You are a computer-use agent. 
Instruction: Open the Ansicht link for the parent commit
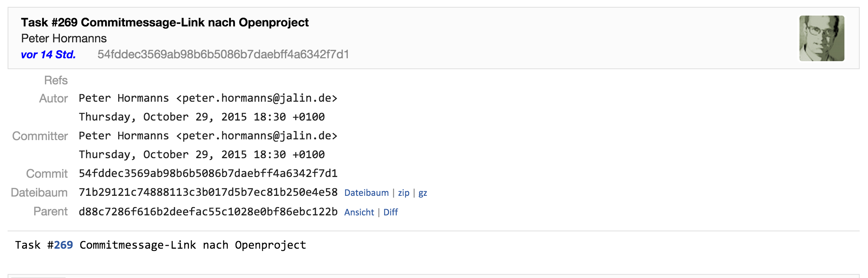(x=359, y=212)
